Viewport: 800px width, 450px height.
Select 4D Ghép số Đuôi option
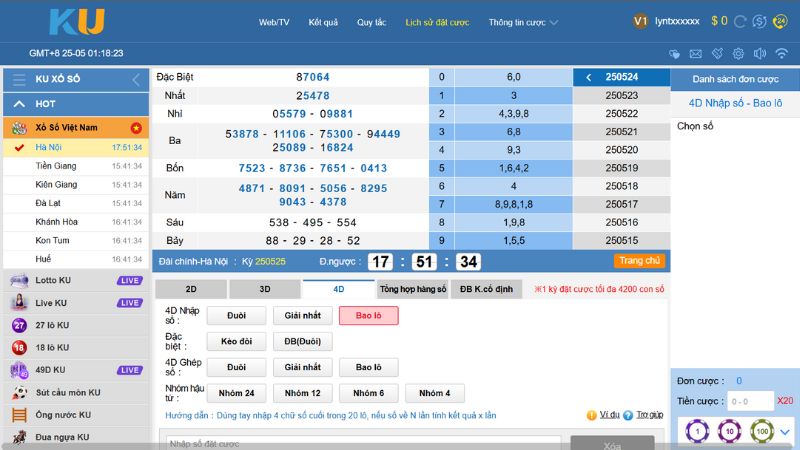(236, 367)
